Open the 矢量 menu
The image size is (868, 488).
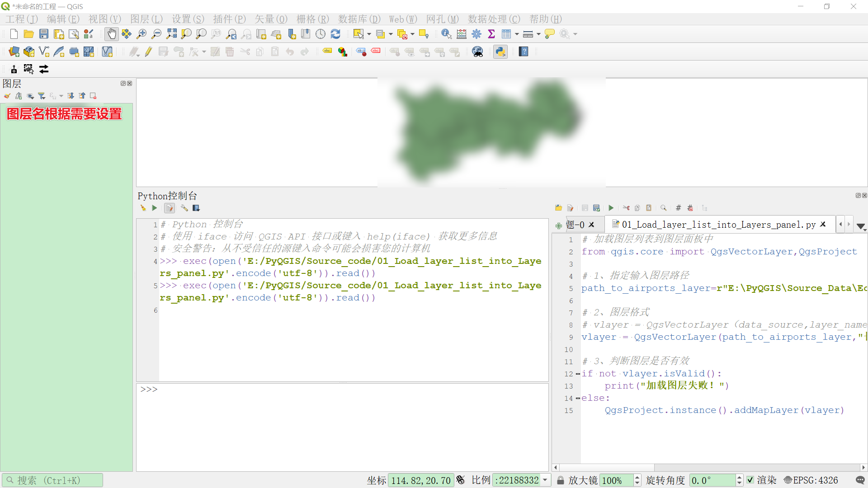[269, 19]
